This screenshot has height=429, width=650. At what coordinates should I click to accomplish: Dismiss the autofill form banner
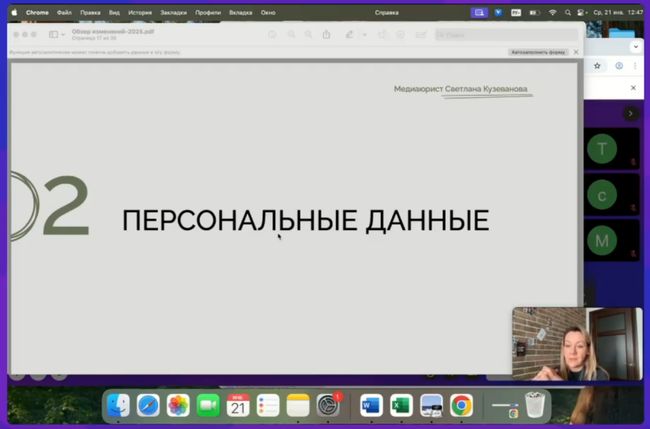coord(575,52)
